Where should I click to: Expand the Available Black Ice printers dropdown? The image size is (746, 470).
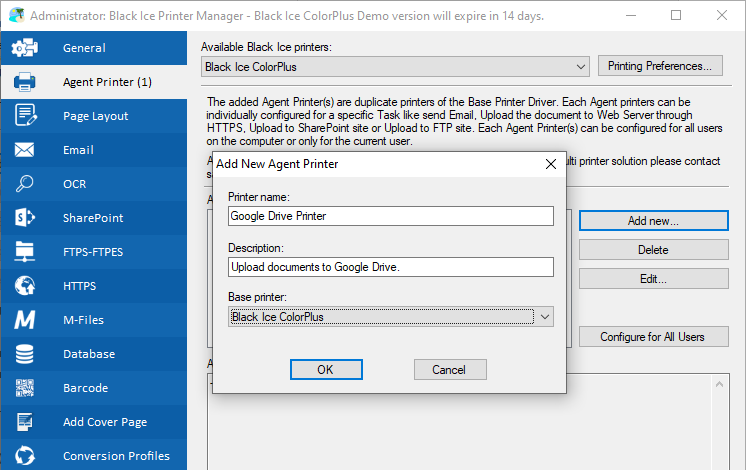[x=581, y=67]
